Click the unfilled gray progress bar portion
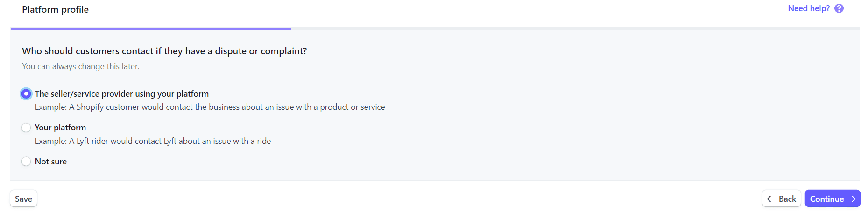The height and width of the screenshot is (213, 868). (x=575, y=28)
